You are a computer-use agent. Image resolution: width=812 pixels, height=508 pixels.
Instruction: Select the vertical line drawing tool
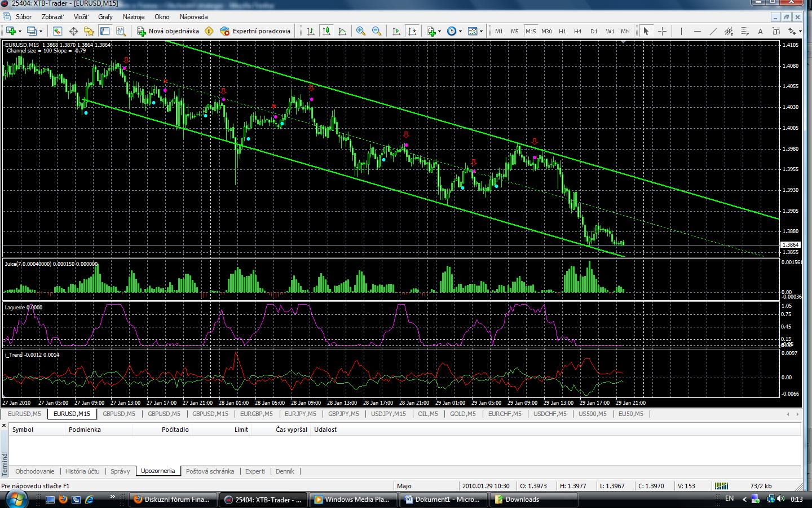(681, 32)
